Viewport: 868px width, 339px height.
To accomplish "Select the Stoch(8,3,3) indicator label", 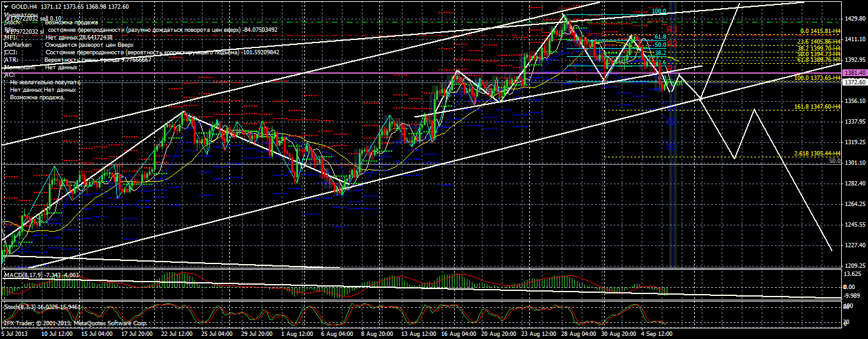I will [19, 307].
